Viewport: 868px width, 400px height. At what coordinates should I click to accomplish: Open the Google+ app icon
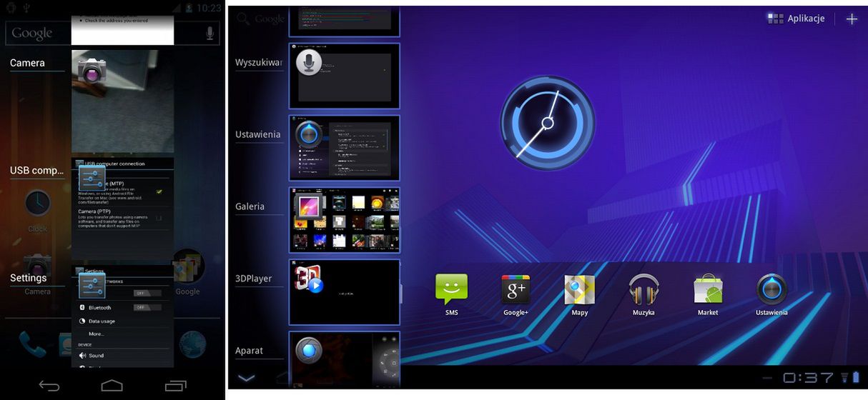click(x=516, y=295)
